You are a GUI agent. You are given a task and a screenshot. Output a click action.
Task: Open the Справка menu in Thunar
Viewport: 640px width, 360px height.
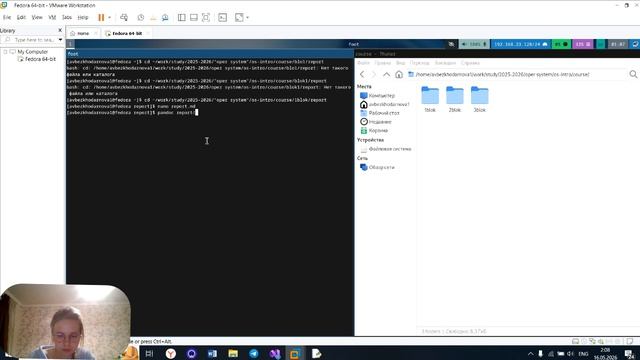click(x=470, y=63)
